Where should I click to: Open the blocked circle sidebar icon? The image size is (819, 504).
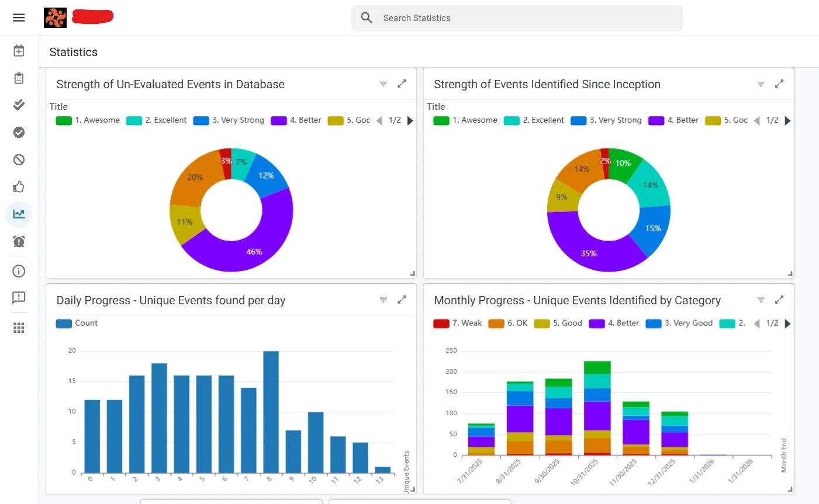pos(19,159)
